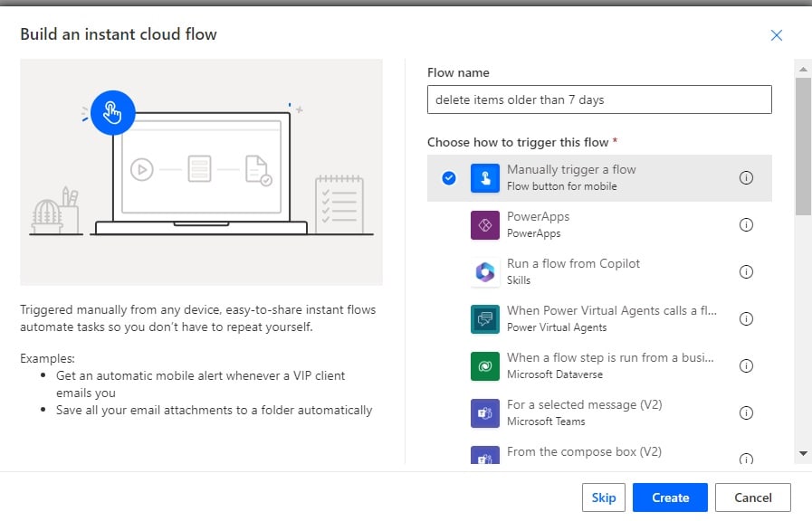This screenshot has height=521, width=812.
Task: Click the scrollbar down arrow
Action: [x=803, y=454]
